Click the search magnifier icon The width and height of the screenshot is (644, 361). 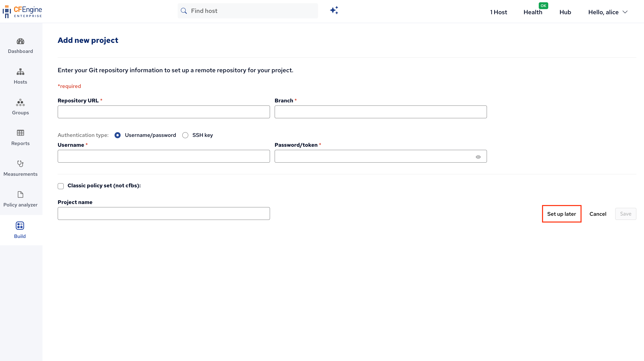184,11
